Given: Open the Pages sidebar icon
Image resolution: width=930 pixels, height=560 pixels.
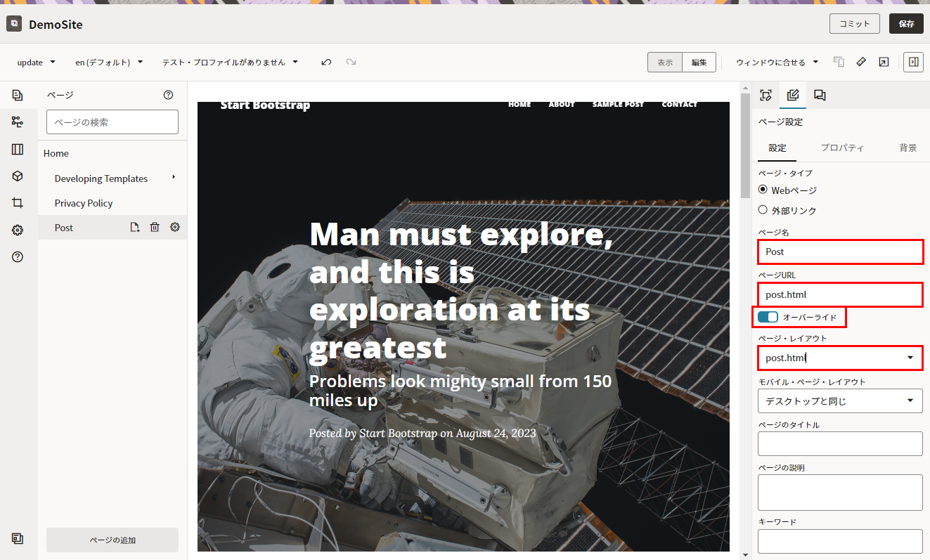Looking at the screenshot, I should click(18, 95).
